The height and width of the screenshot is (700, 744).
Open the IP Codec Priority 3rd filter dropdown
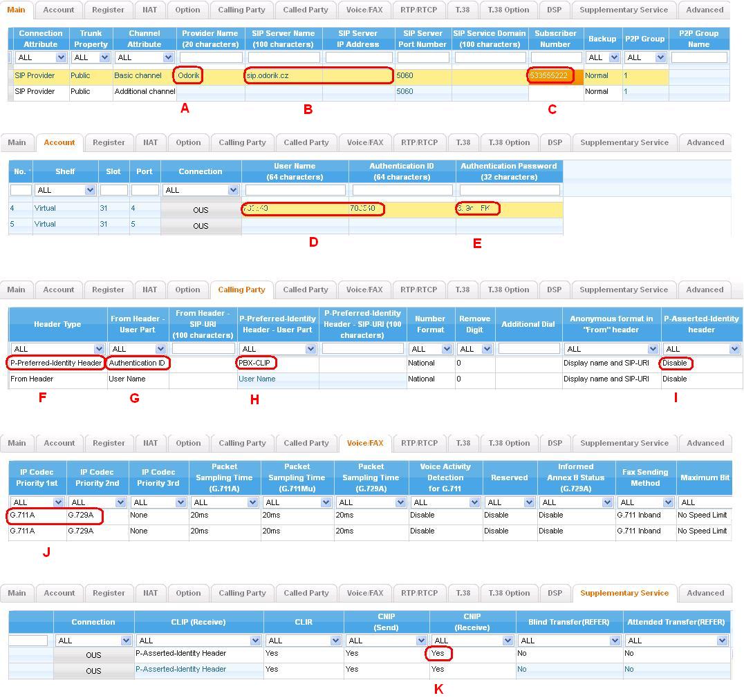point(158,502)
